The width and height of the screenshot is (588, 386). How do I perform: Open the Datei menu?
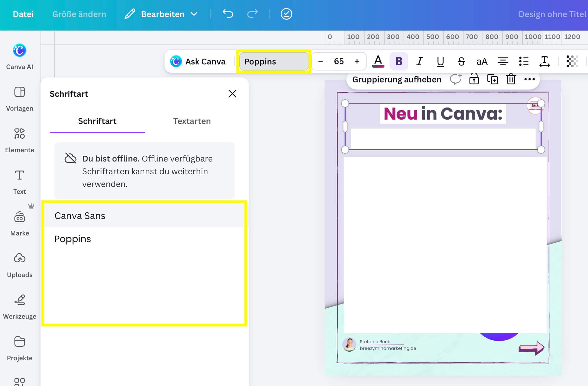(23, 14)
